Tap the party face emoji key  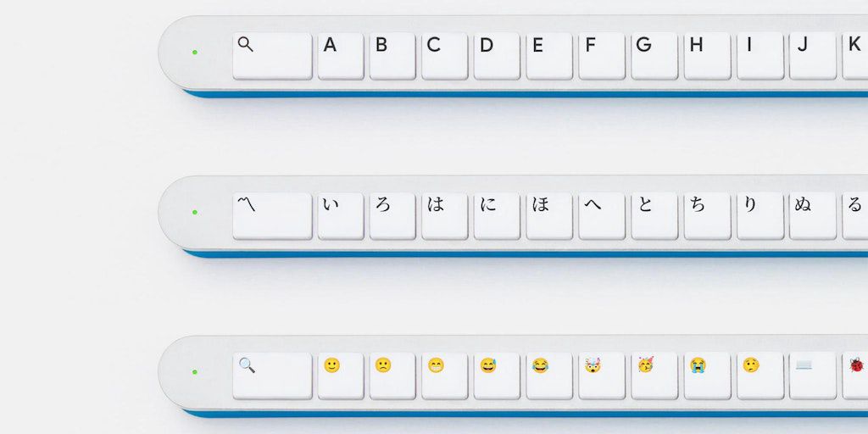click(x=654, y=376)
